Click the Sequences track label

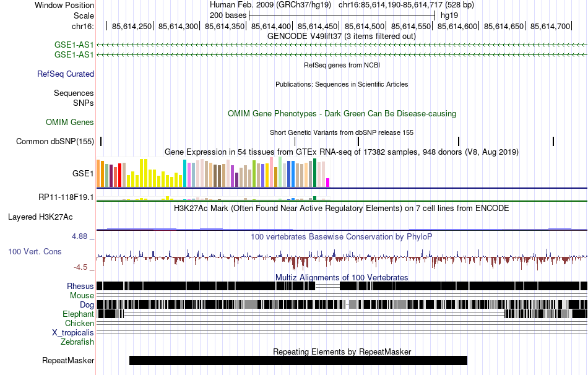74,93
